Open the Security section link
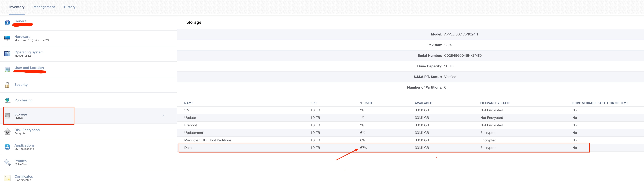Image resolution: width=644 pixels, height=189 pixels. (x=21, y=85)
